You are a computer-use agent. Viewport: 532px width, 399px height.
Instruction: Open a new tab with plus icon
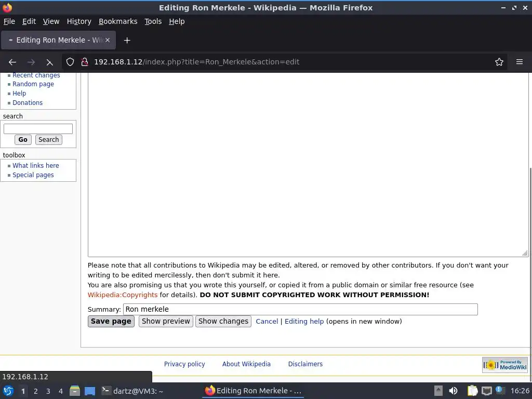click(127, 41)
